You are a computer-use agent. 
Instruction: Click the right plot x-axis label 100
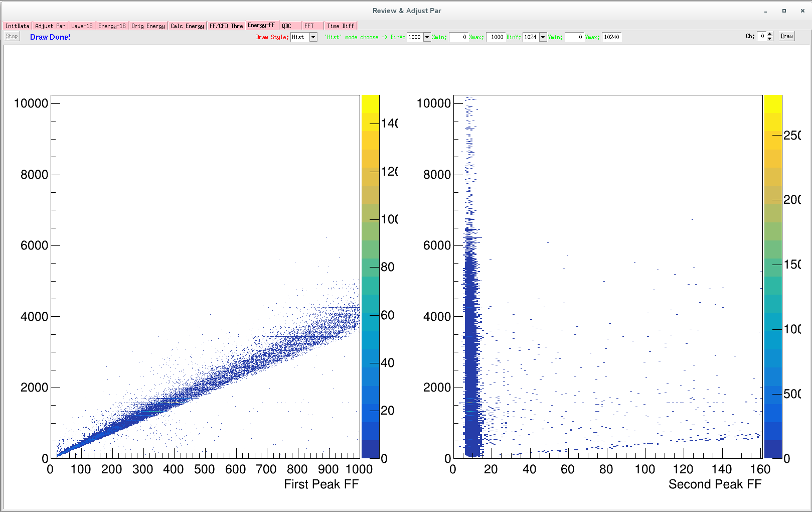645,469
